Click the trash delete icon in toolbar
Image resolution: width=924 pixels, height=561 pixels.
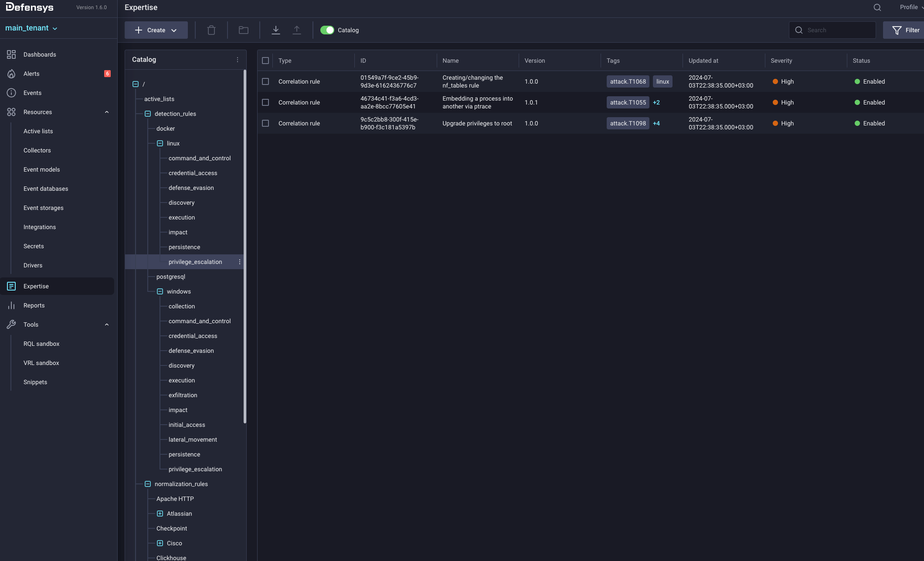[x=211, y=30]
